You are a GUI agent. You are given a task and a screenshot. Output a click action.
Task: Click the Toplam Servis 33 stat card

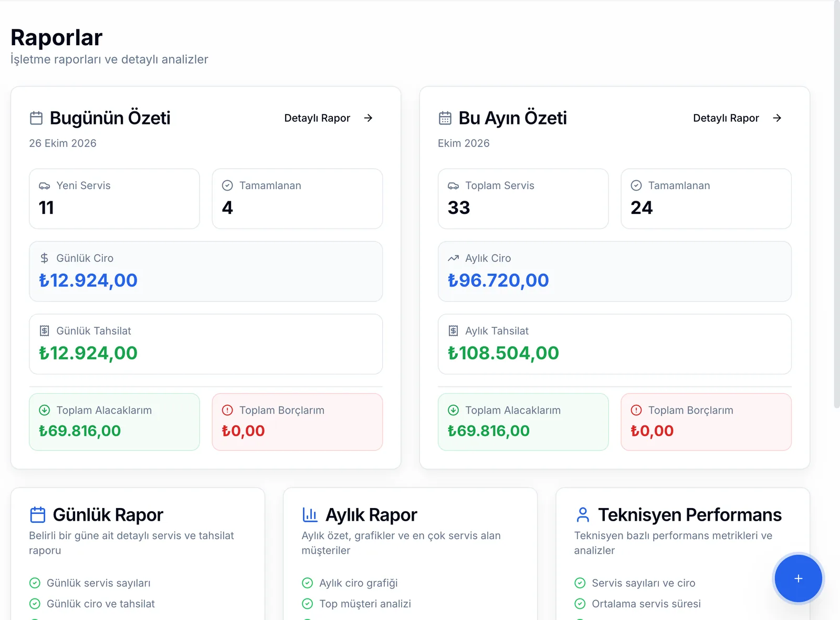pyautogui.click(x=523, y=199)
